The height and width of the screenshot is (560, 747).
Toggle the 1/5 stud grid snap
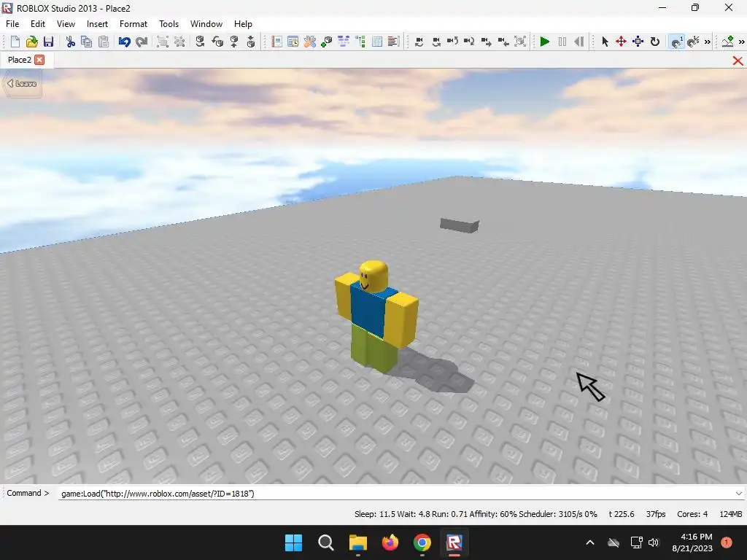click(x=693, y=42)
